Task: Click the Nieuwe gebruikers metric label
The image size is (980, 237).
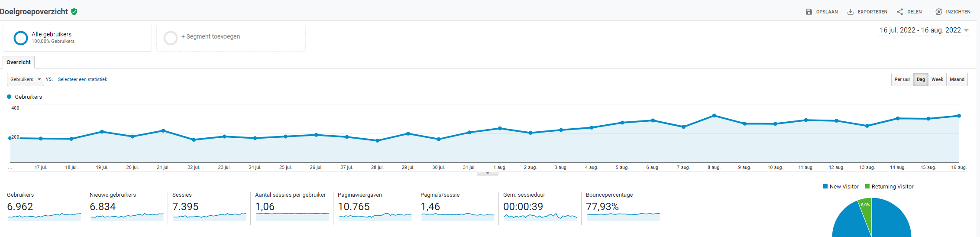Action: pos(113,195)
